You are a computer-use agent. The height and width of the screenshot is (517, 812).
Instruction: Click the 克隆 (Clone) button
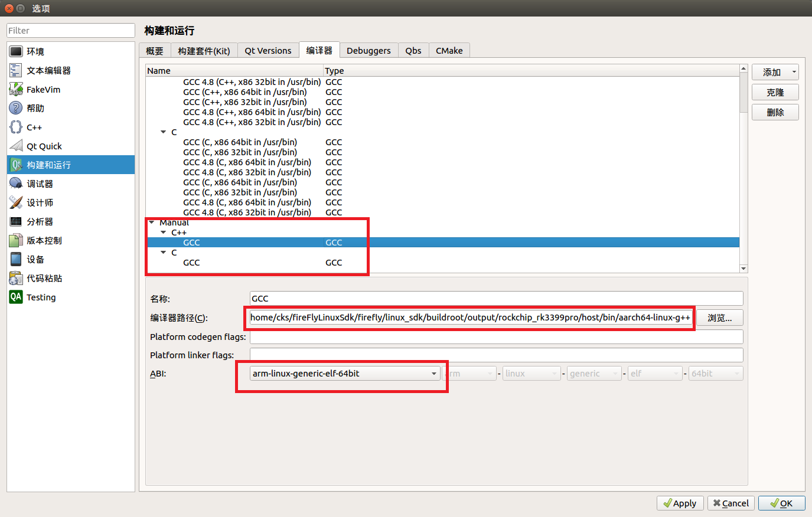[775, 92]
